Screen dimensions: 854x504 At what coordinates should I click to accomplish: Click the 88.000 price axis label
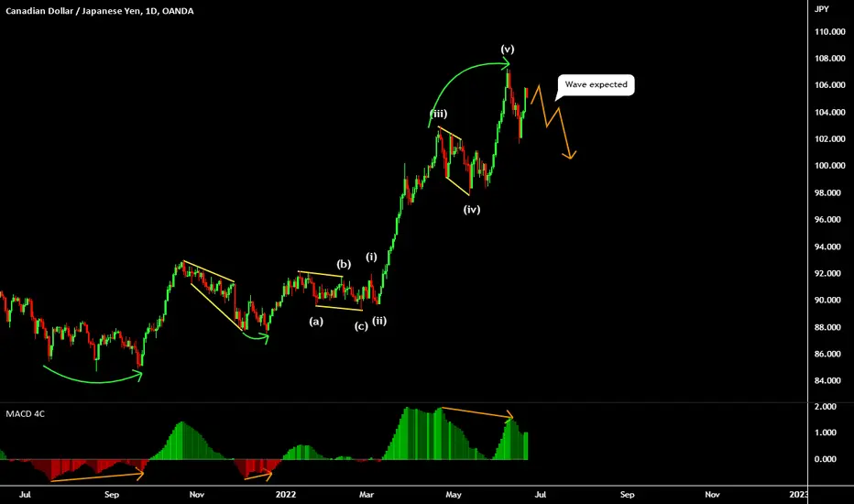pos(829,327)
